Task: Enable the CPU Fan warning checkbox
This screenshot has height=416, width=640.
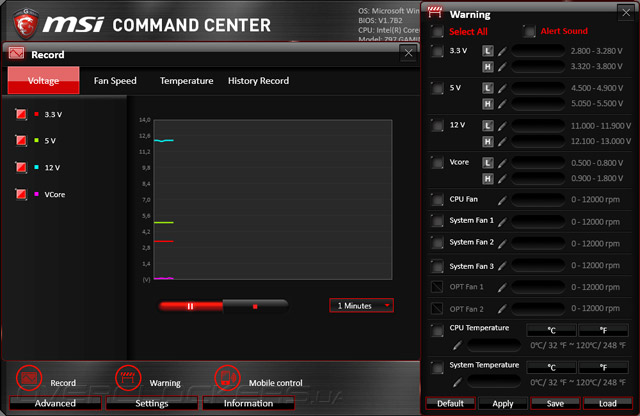Action: coord(437,200)
